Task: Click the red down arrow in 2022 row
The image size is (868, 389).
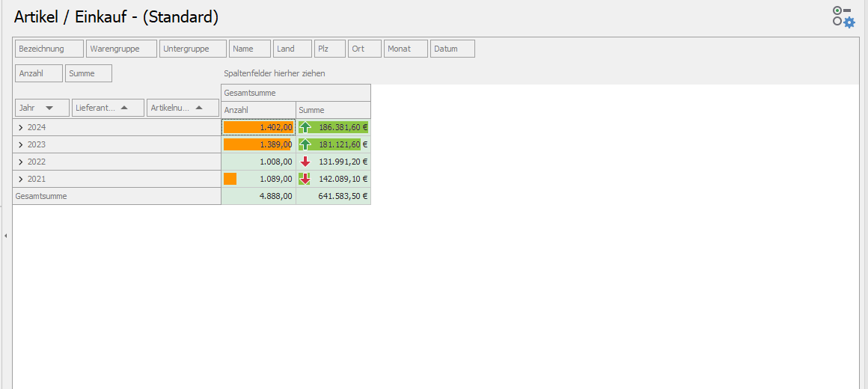Action: [x=305, y=162]
